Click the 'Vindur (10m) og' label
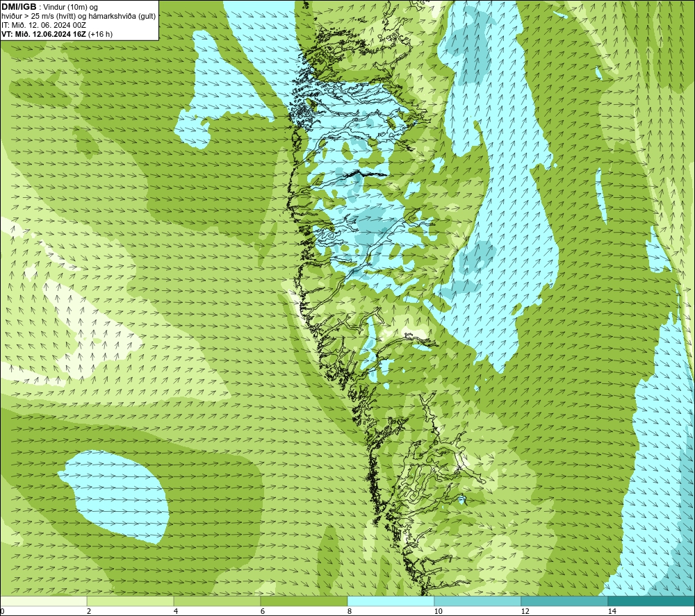The width and height of the screenshot is (695, 616). click(71, 8)
